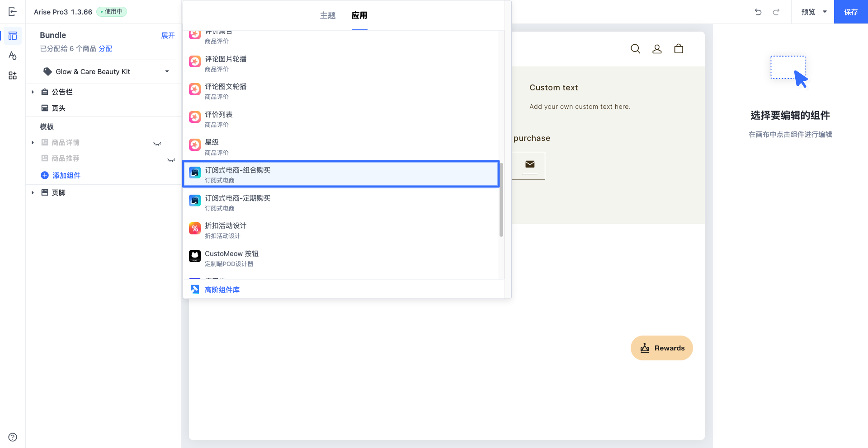
Task: Click the 公告栏 section icon
Action: coord(45,92)
